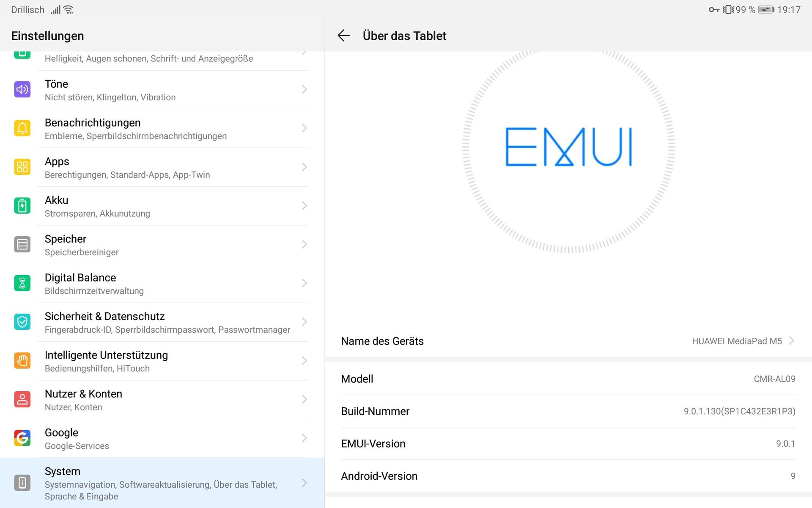Tap the chevron on the Google row

304,438
